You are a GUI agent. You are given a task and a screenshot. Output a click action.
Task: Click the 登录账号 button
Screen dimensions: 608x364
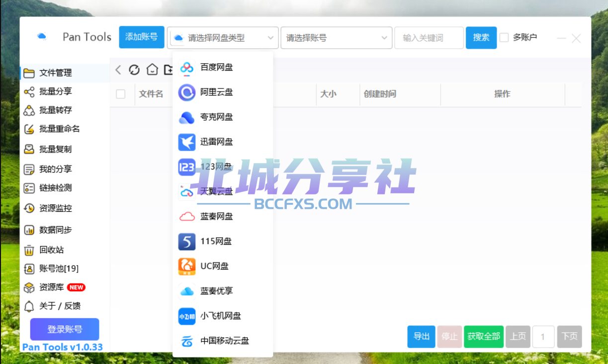pos(65,329)
